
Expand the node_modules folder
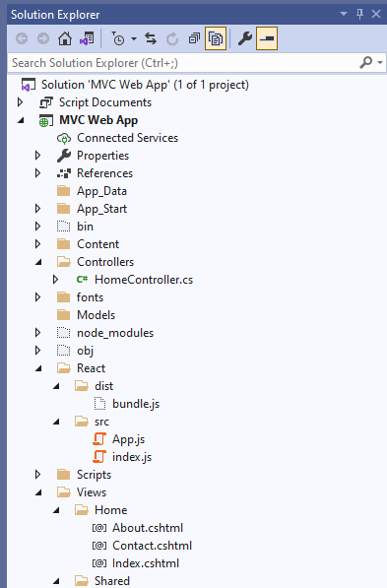pos(37,333)
